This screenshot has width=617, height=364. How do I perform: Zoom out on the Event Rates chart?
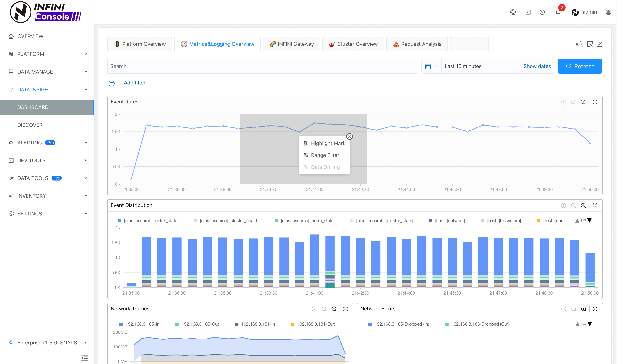pyautogui.click(x=573, y=102)
